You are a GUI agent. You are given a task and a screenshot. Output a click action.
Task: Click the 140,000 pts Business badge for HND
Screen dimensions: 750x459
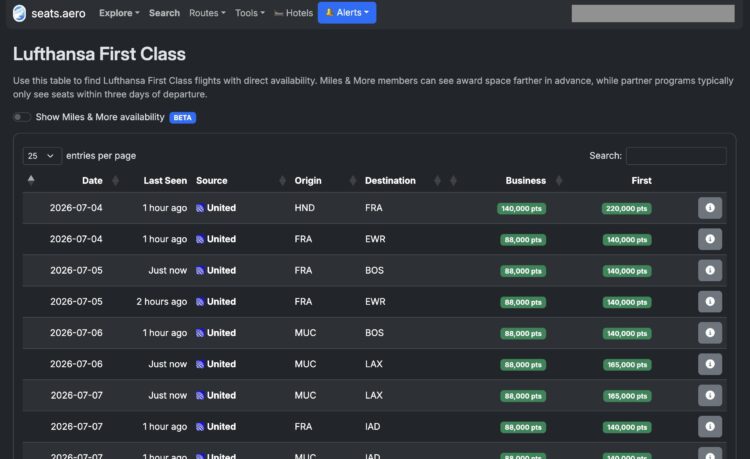(x=521, y=208)
